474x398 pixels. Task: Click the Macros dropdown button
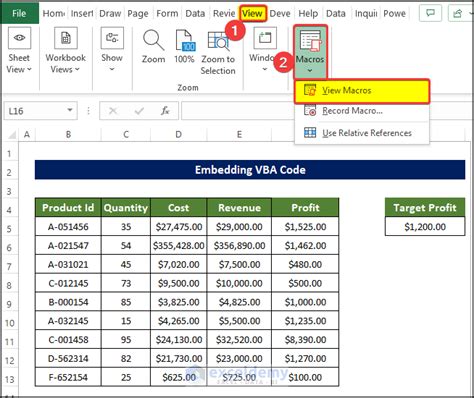tap(310, 52)
